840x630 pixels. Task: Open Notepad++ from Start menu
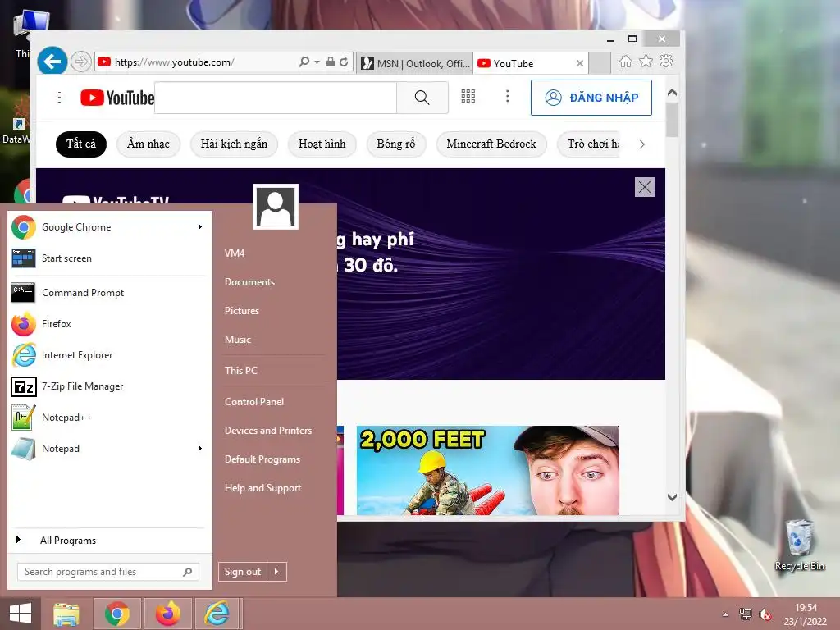coord(107,418)
